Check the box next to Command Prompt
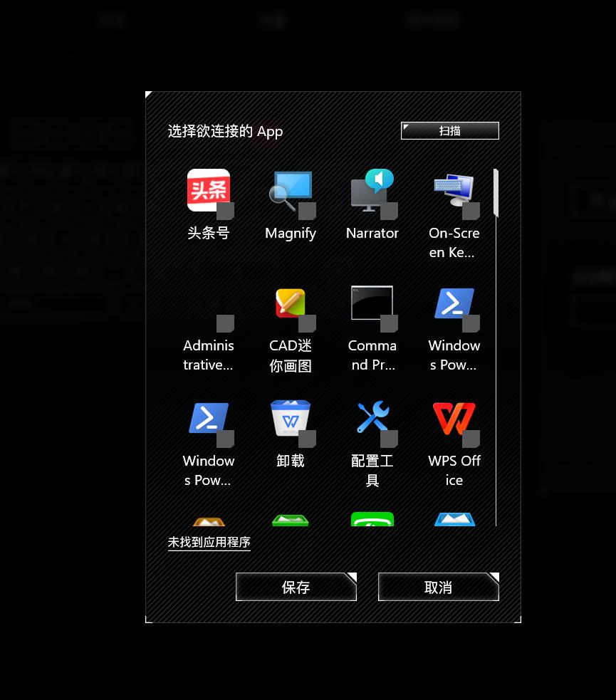Image resolution: width=616 pixels, height=700 pixels. [x=390, y=324]
